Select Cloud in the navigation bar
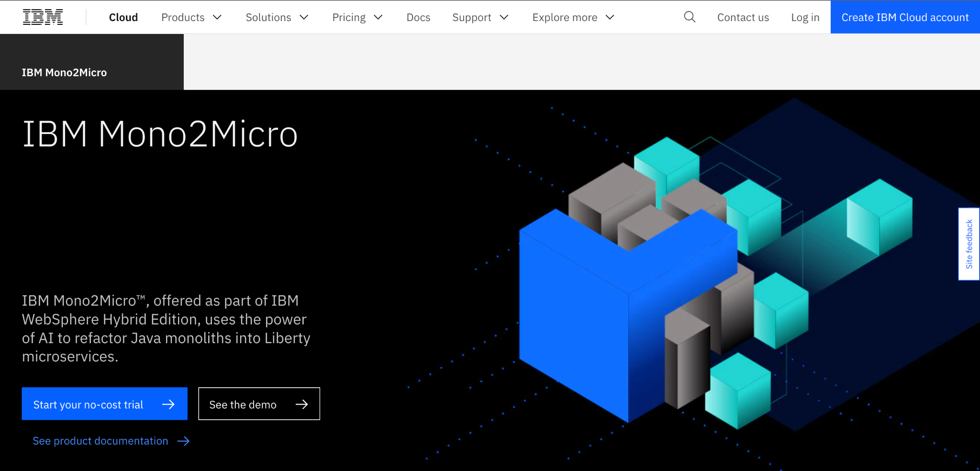980x471 pixels. [x=123, y=17]
